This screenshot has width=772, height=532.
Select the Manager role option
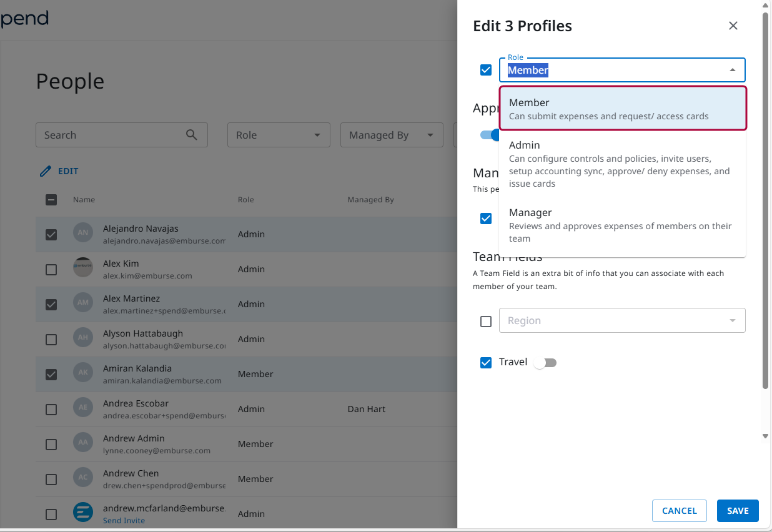pos(622,225)
